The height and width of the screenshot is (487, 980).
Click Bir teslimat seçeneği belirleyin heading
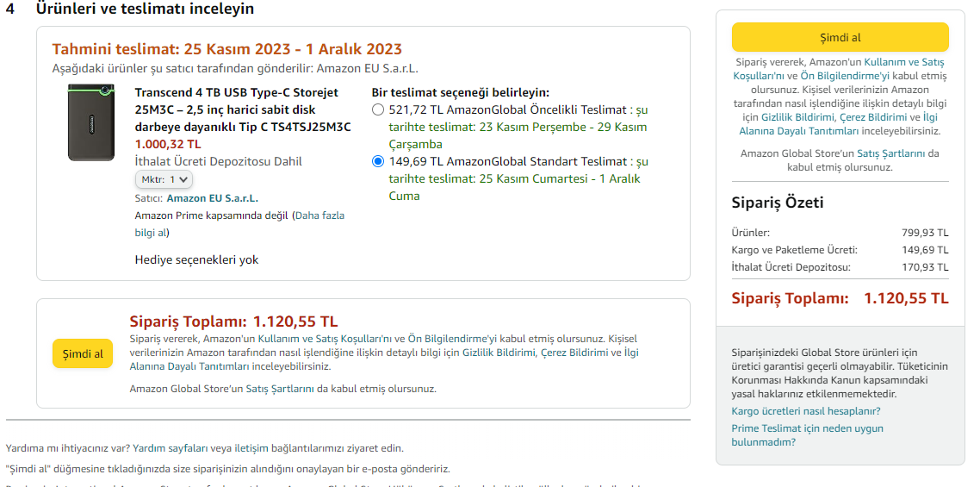coord(461,92)
